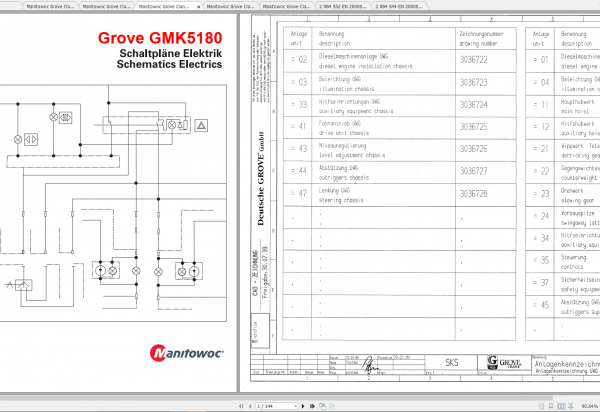
Task: Click the Schaltpläne Elektrik subtitle
Action: coord(171,53)
